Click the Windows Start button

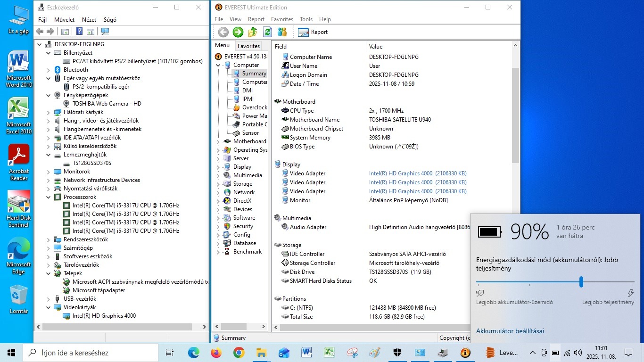pos(11,353)
